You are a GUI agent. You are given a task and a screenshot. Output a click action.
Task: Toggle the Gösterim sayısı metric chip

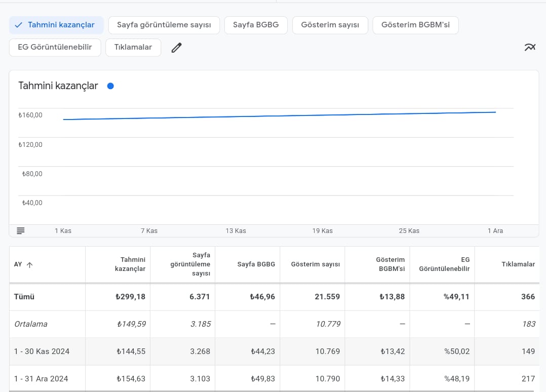[330, 25]
